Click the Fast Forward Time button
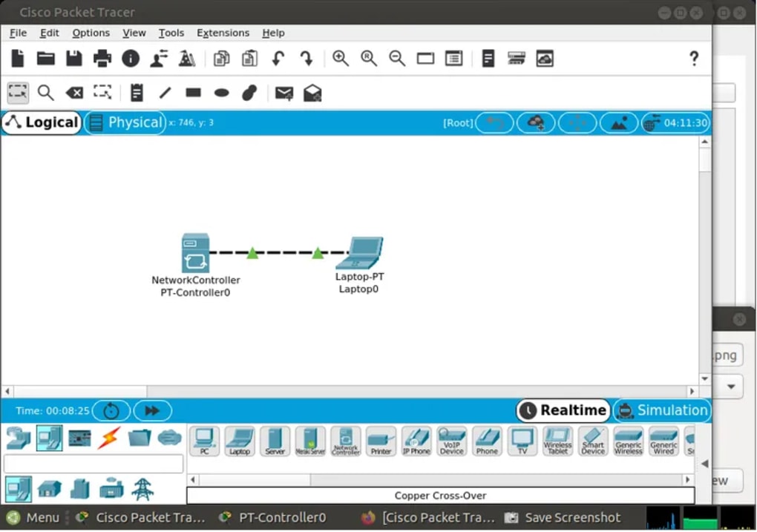Viewport: 757px width, 532px height. click(152, 410)
